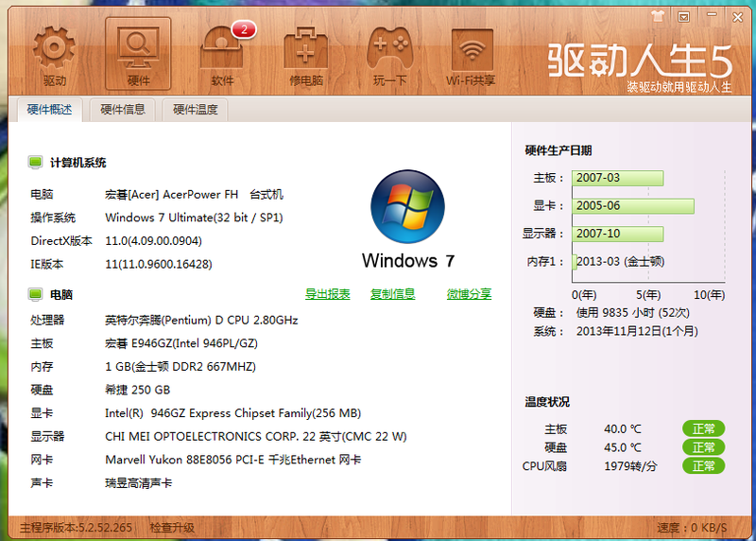Click the 微博分享 link
Viewport: 756px width, 541px height.
pyautogui.click(x=469, y=294)
